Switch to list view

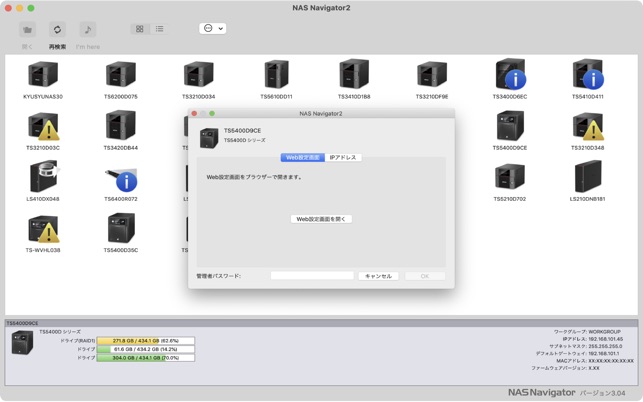(160, 29)
